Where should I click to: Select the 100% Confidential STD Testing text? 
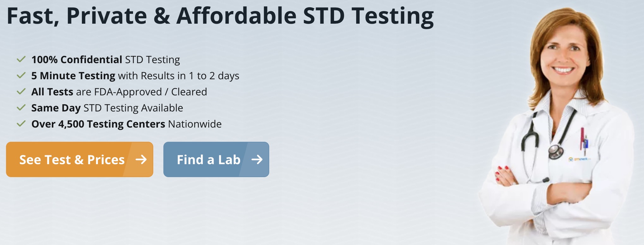[106, 60]
